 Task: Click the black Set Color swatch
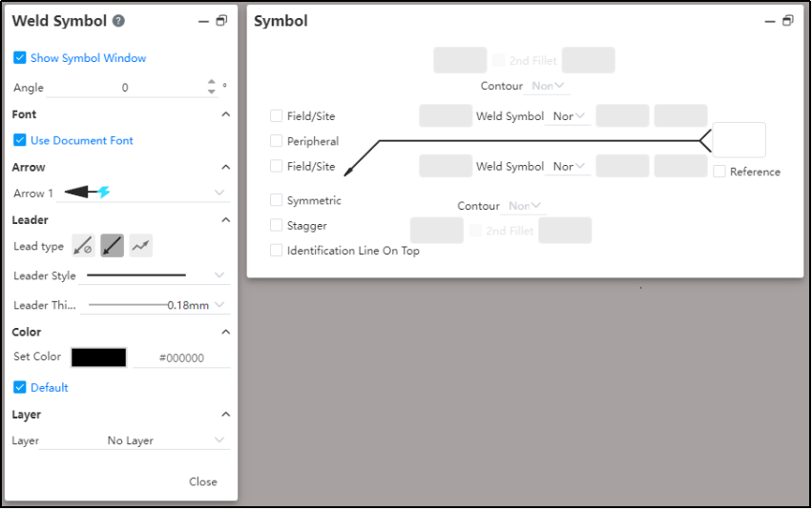(x=98, y=357)
